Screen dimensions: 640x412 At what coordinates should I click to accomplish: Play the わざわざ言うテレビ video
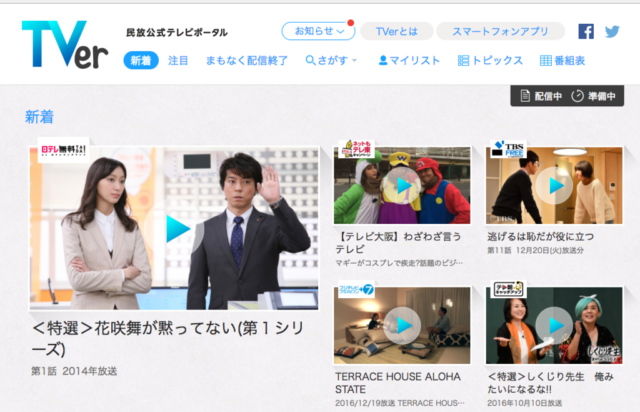(x=402, y=185)
